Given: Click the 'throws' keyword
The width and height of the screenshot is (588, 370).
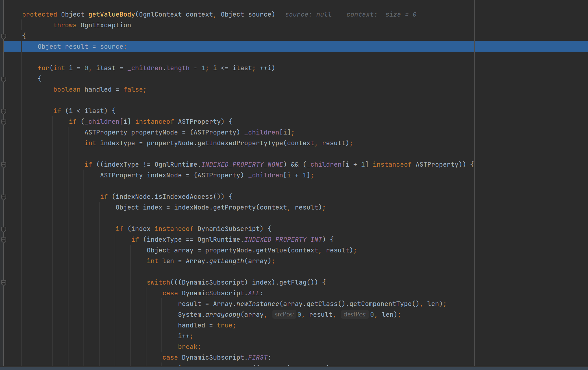Looking at the screenshot, I should 65,25.
